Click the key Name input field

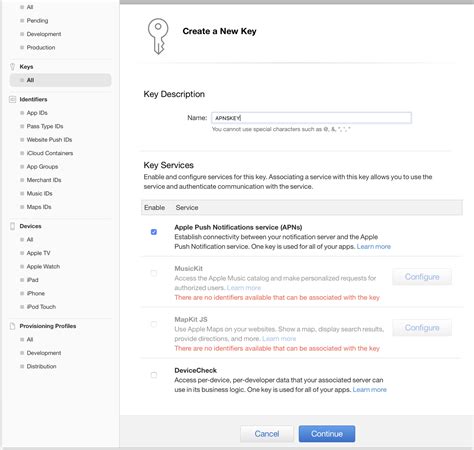(x=311, y=118)
